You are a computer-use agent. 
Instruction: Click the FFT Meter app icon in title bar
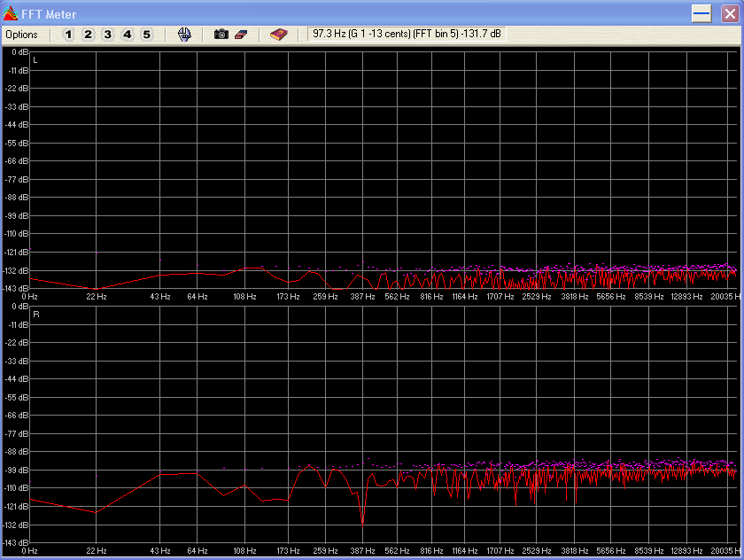tap(11, 13)
